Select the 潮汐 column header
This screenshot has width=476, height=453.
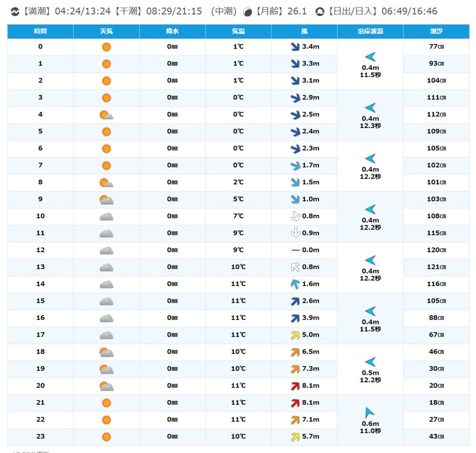[436, 31]
